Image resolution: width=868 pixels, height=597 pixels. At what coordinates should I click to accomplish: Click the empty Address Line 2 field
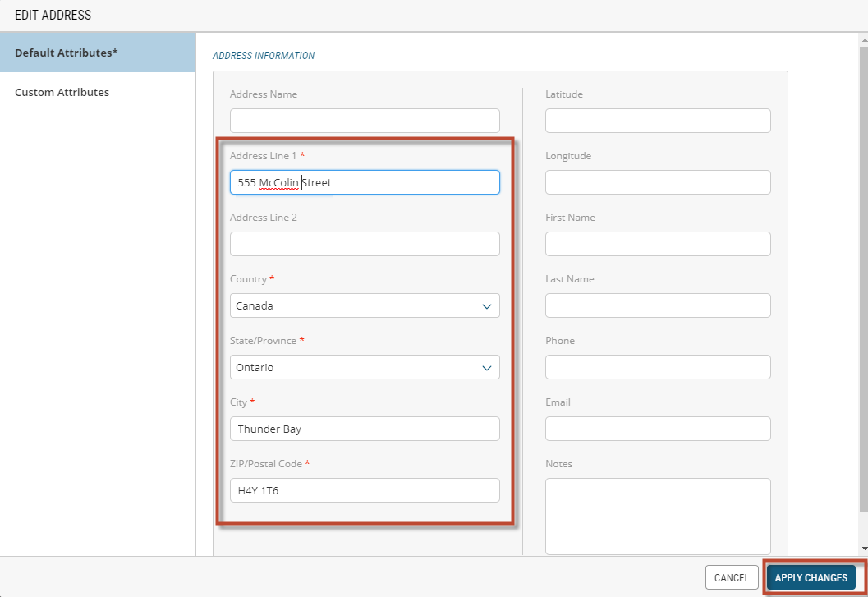click(x=365, y=244)
